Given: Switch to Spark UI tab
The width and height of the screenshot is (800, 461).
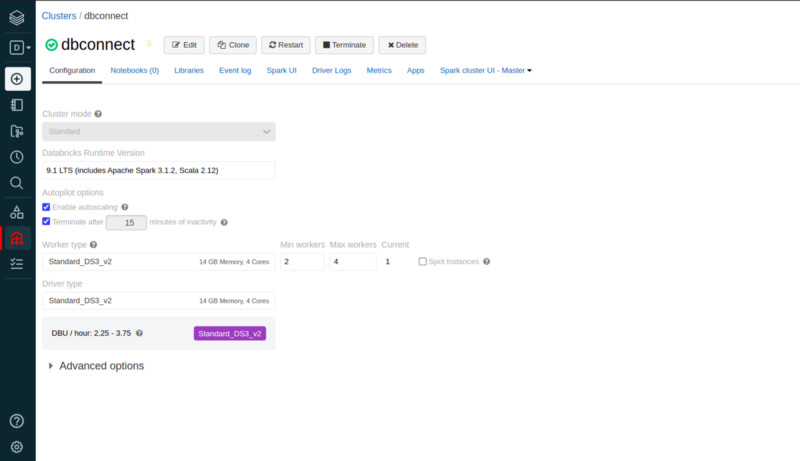Looking at the screenshot, I should (x=281, y=70).
